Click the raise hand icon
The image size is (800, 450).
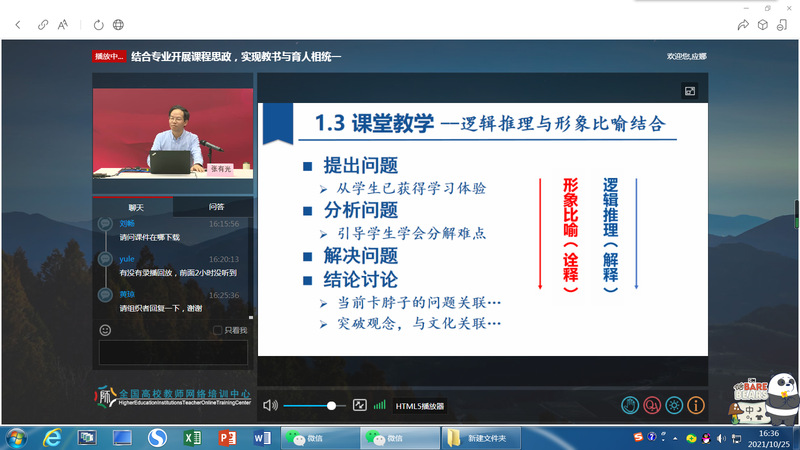click(x=630, y=405)
